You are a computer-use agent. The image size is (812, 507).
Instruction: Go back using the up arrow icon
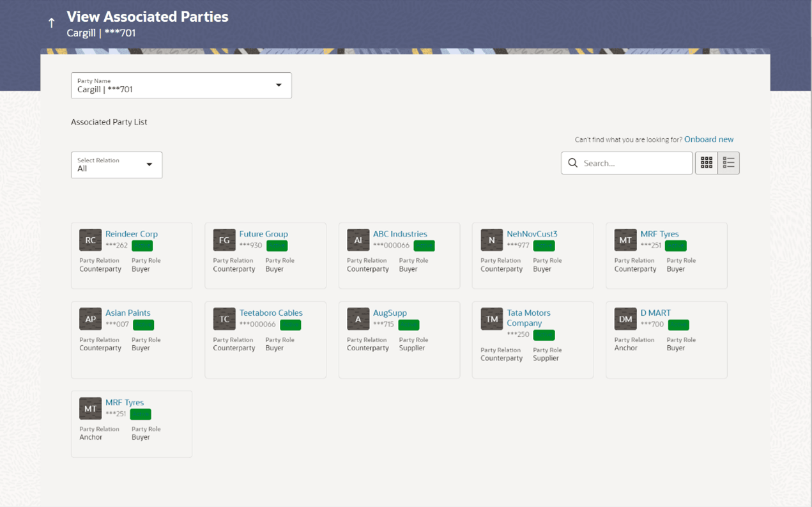point(52,23)
